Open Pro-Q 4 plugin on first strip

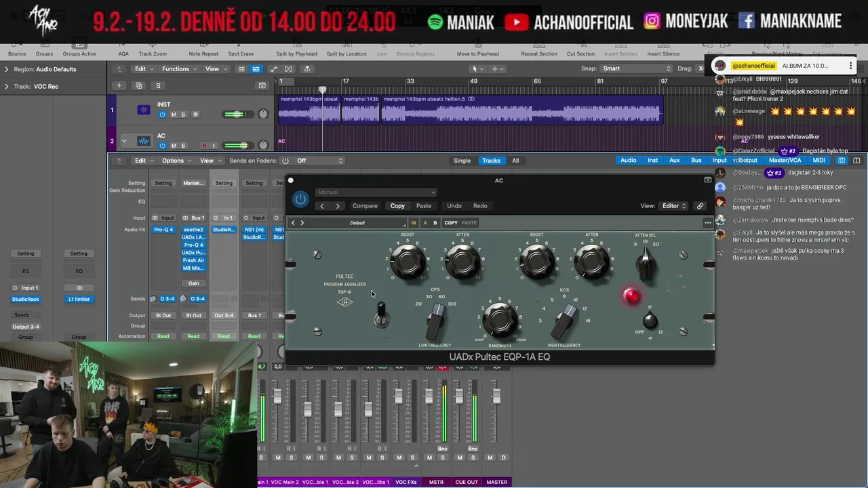click(163, 230)
